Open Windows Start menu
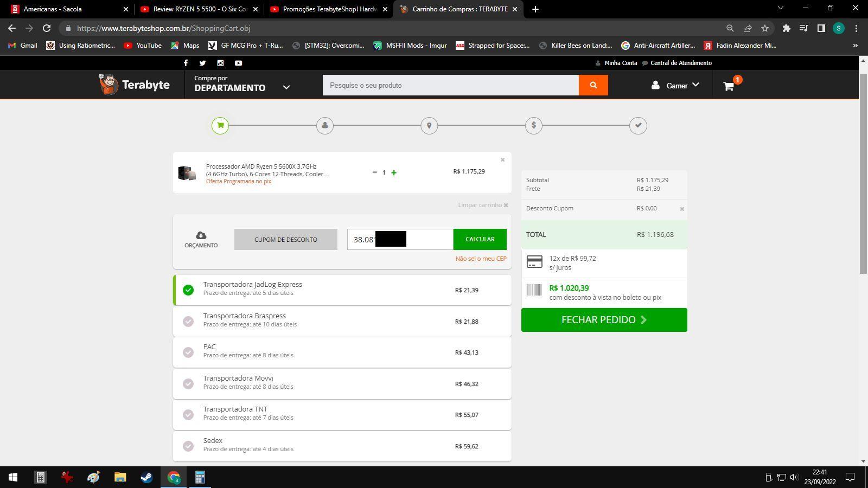 coord(13,477)
